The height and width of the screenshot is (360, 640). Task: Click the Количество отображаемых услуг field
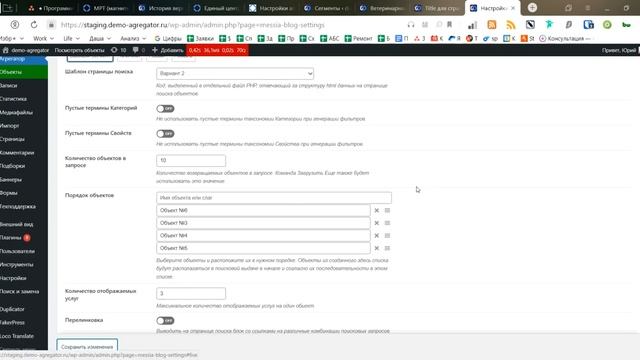tap(191, 293)
